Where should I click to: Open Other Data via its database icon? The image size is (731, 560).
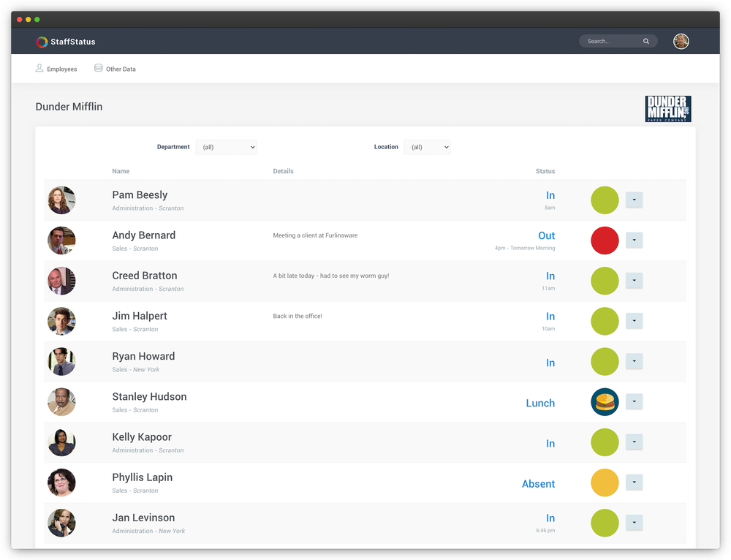click(x=98, y=67)
